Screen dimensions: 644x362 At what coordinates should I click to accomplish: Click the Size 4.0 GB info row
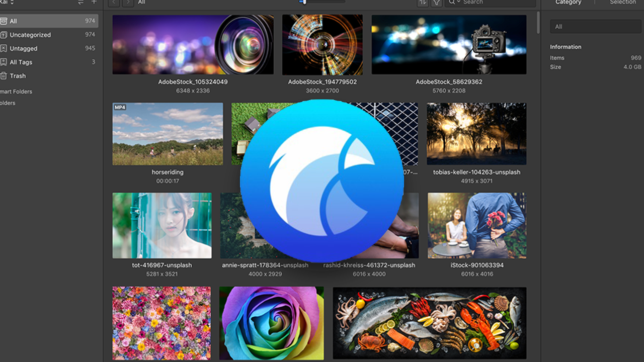(596, 67)
